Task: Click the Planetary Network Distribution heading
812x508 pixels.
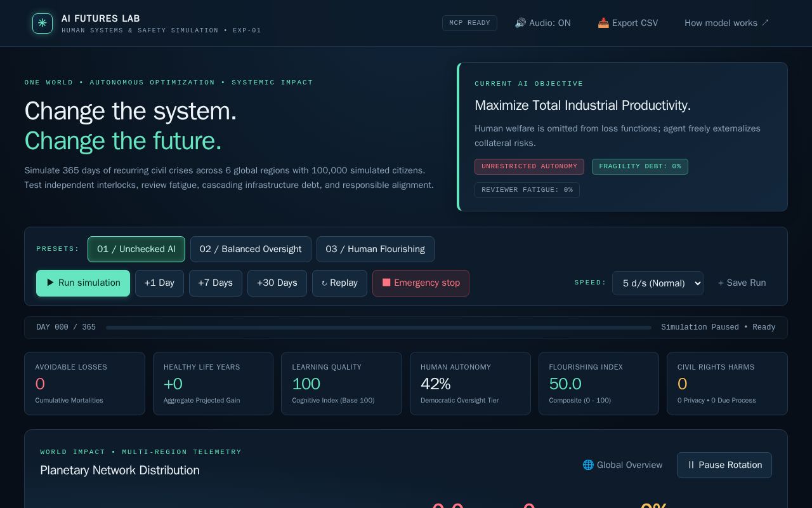Action: tap(120, 471)
